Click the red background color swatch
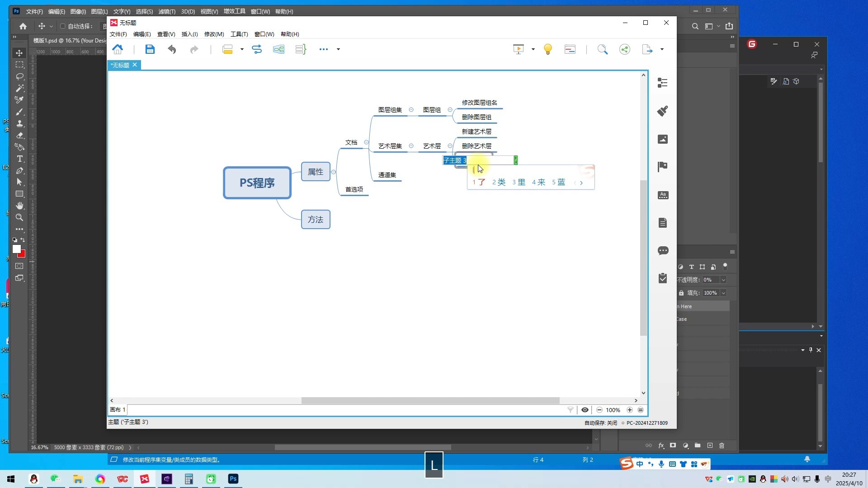This screenshot has width=868, height=488. 22,254
